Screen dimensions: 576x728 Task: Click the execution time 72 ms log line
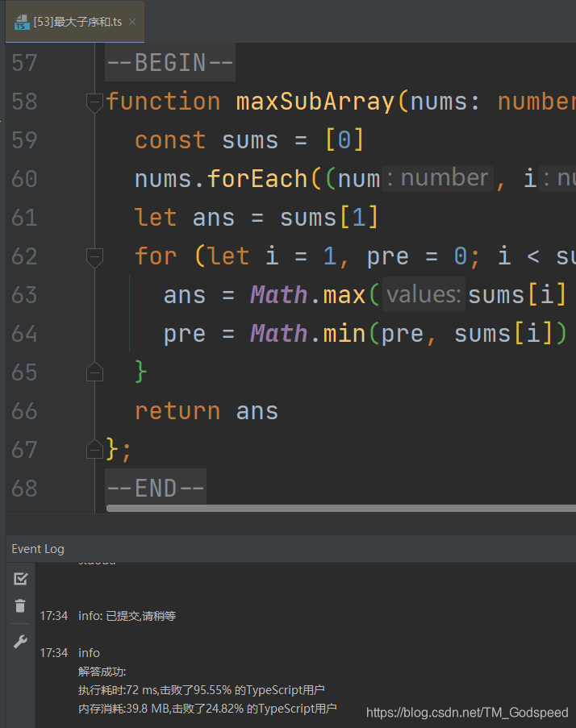click(201, 690)
